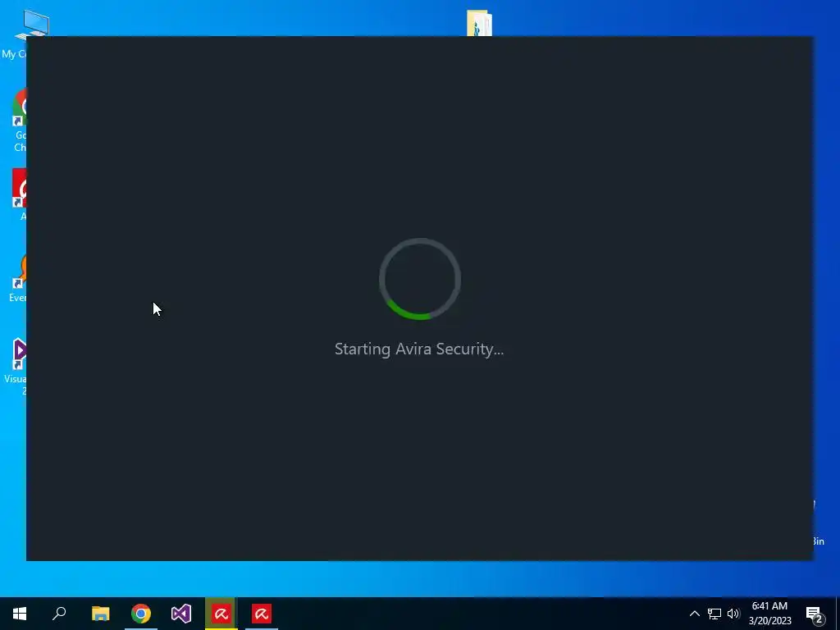Open taskbar search magnifier
The height and width of the screenshot is (630, 840).
[59, 614]
